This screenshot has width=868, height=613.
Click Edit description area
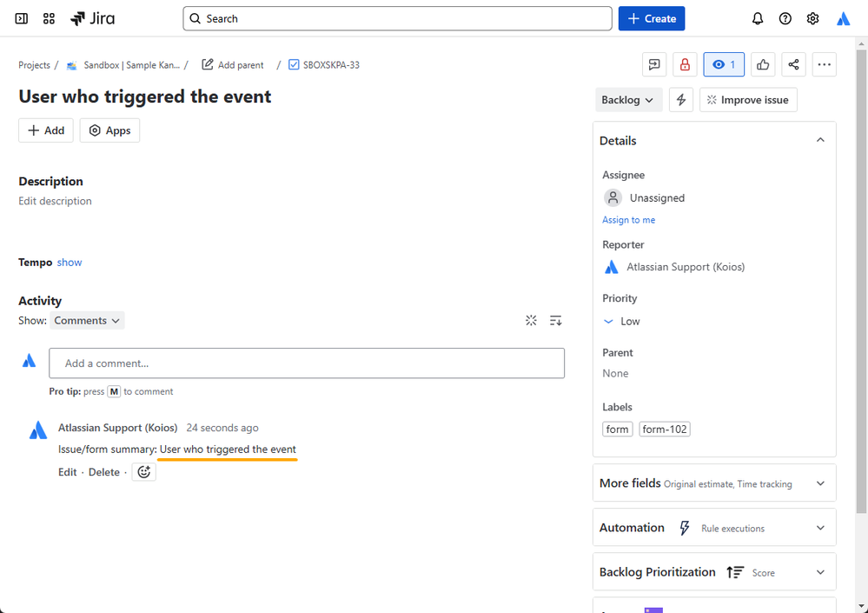pos(56,201)
